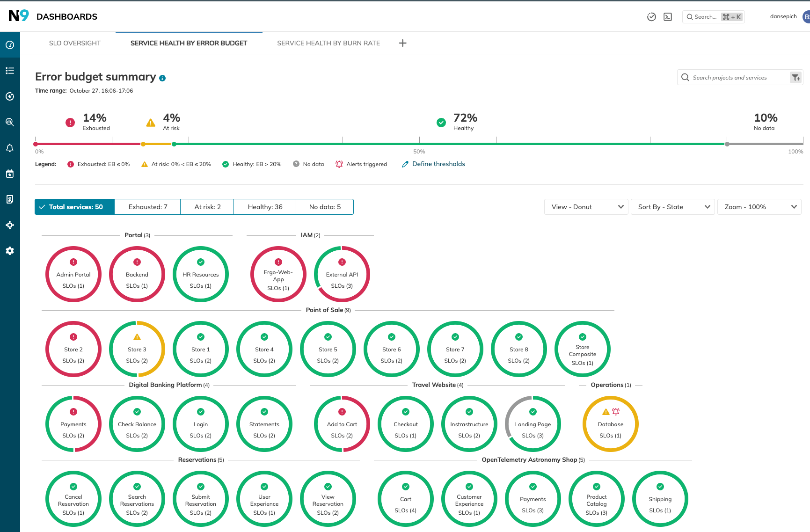810x532 pixels.
Task: Switch to the SLO OVERSIGHT tab
Action: (74, 43)
